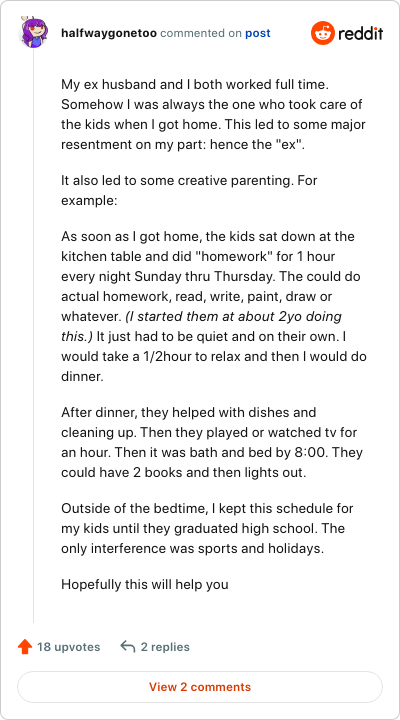The height and width of the screenshot is (720, 400).
Task: Open the "2 replies" link
Action: 165,647
